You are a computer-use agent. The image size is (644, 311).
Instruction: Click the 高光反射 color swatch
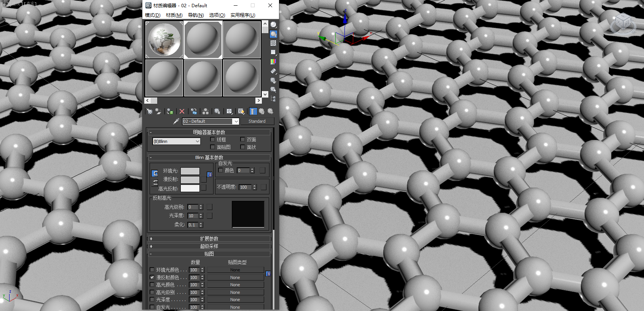190,188
